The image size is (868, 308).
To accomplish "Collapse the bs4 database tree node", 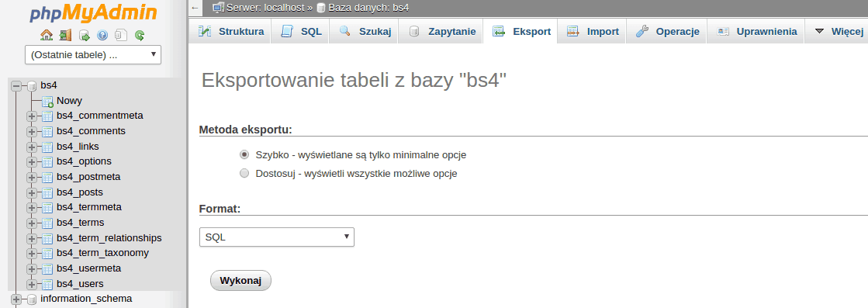I will pyautogui.click(x=16, y=86).
